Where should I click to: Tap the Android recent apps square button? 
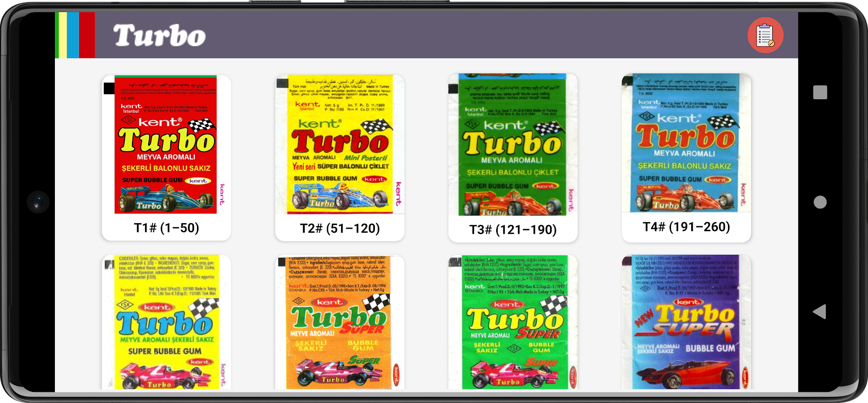pos(820,92)
